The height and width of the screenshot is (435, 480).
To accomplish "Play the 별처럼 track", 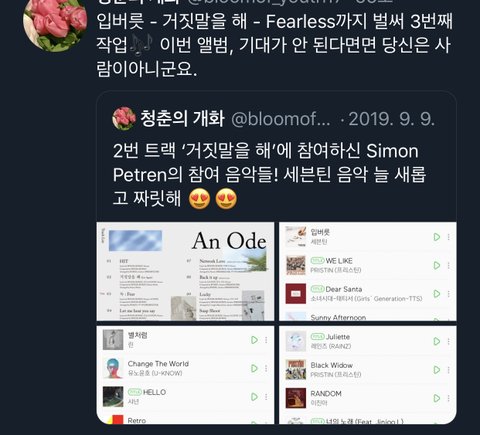I will click(254, 340).
